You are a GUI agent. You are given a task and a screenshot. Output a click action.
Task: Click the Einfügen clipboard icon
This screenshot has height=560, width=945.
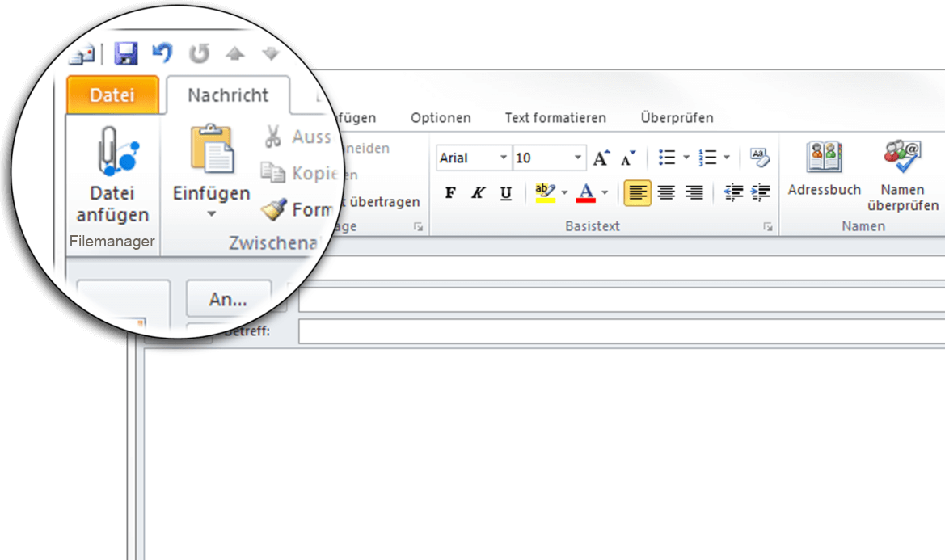(212, 149)
